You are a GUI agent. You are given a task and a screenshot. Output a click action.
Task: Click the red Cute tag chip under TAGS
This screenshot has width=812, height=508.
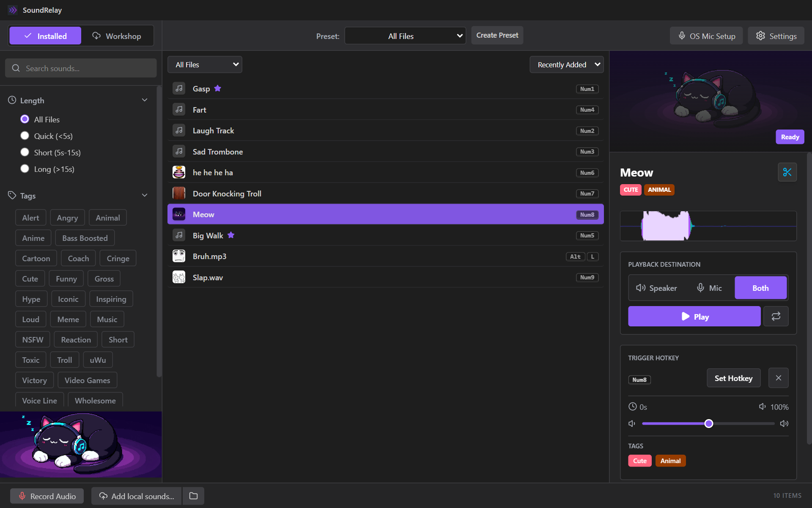tap(639, 461)
